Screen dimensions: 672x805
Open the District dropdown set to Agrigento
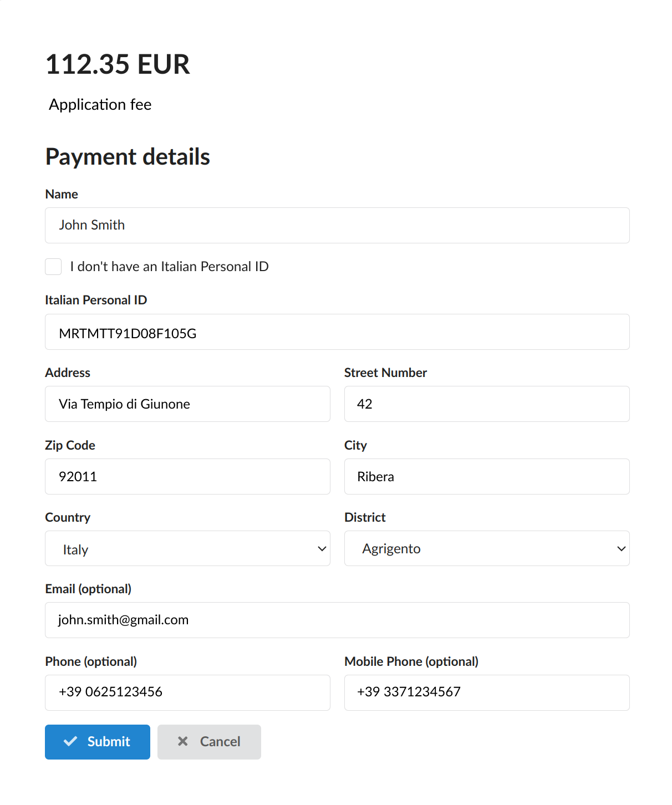tap(487, 548)
